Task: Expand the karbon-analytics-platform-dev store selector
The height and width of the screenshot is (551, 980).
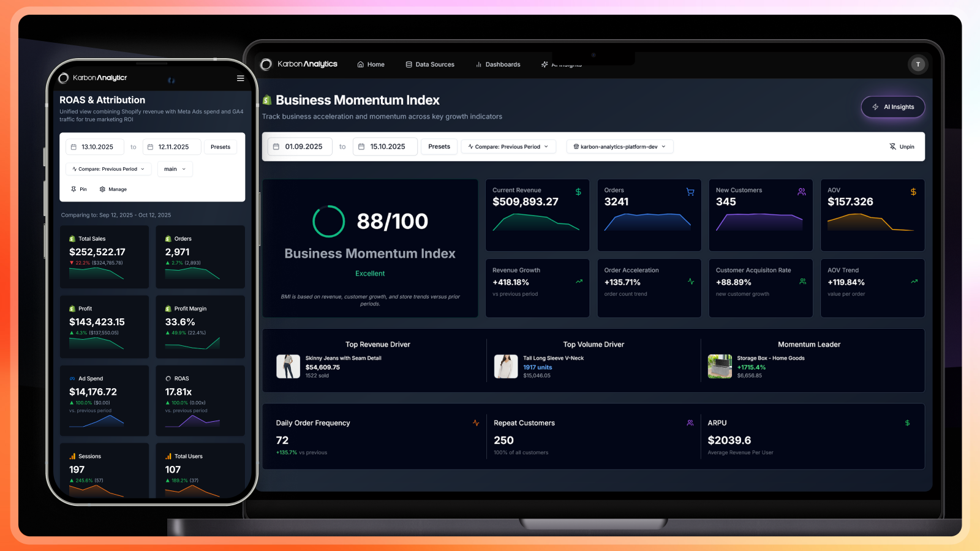Action: tap(619, 146)
